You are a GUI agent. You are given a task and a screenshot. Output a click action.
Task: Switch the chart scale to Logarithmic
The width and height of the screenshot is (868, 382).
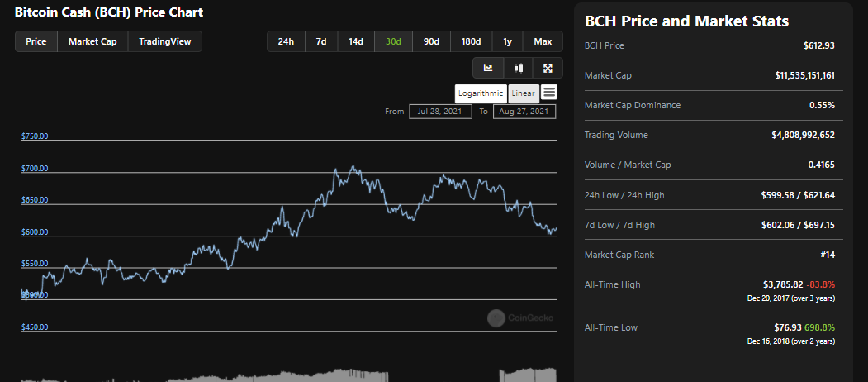point(481,93)
